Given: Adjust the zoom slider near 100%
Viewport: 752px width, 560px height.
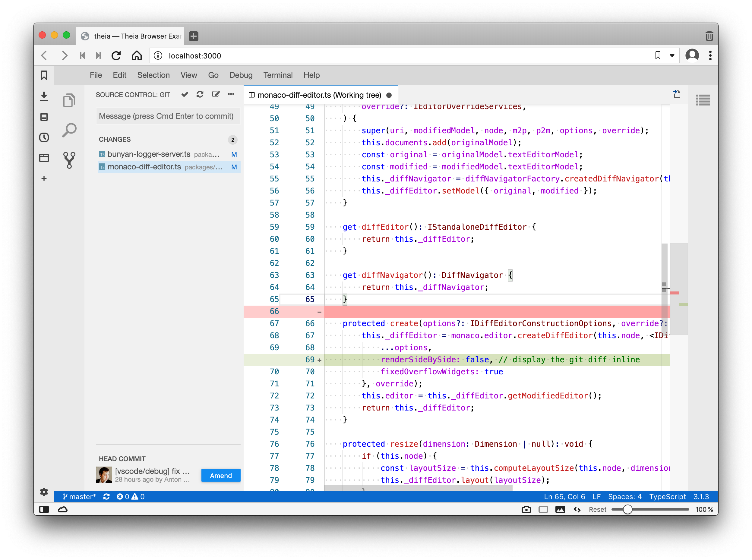Looking at the screenshot, I should tap(628, 509).
